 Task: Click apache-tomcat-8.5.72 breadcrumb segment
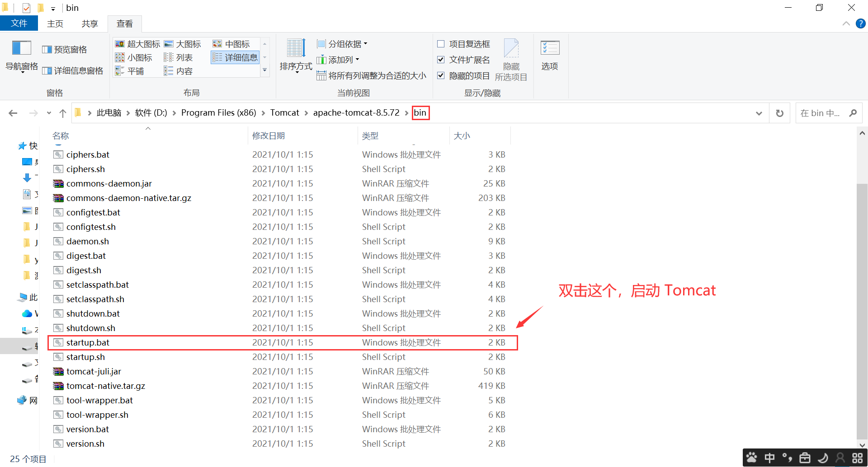pos(356,113)
